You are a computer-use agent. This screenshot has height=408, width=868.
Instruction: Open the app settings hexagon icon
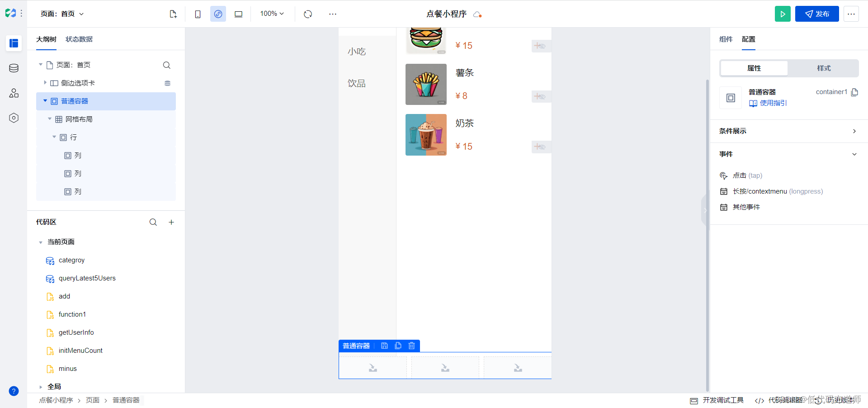point(14,118)
